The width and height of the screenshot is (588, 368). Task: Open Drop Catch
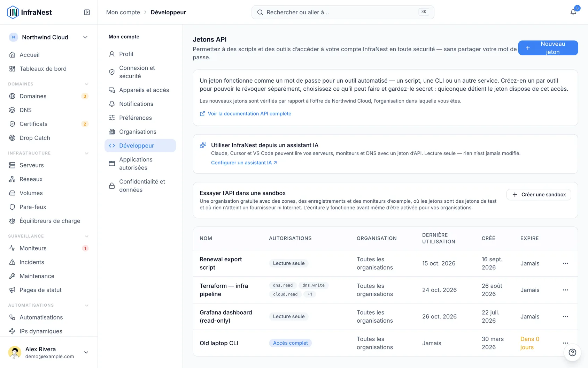pyautogui.click(x=49, y=138)
